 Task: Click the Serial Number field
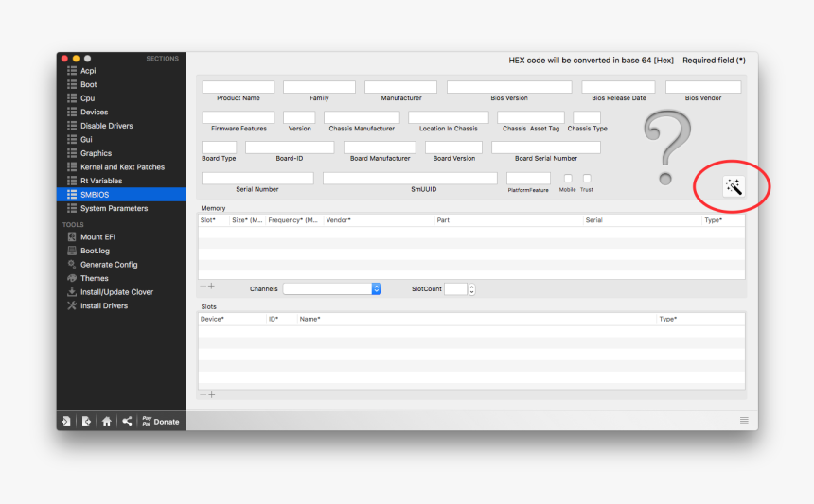pos(257,179)
